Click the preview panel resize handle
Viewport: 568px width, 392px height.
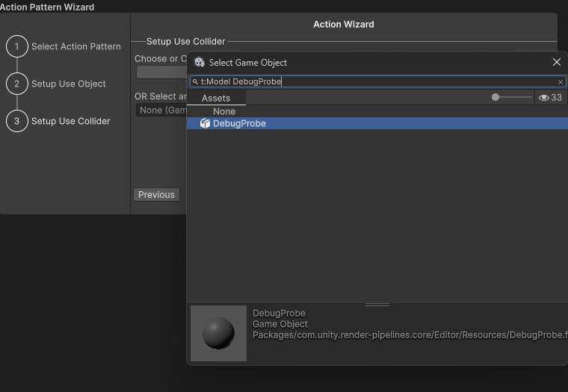point(377,305)
